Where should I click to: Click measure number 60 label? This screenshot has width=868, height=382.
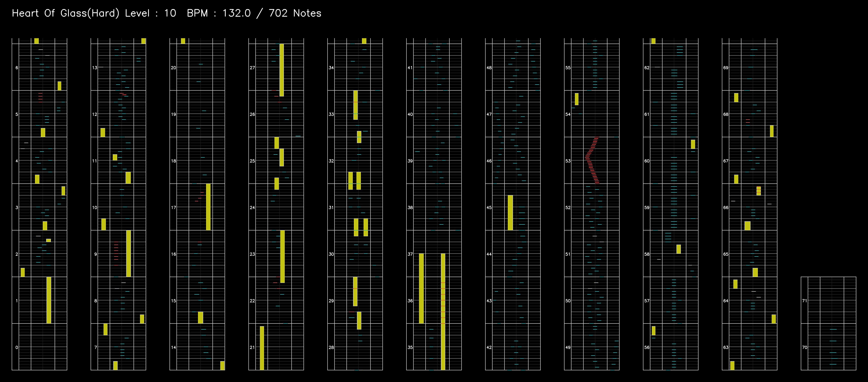click(x=647, y=161)
